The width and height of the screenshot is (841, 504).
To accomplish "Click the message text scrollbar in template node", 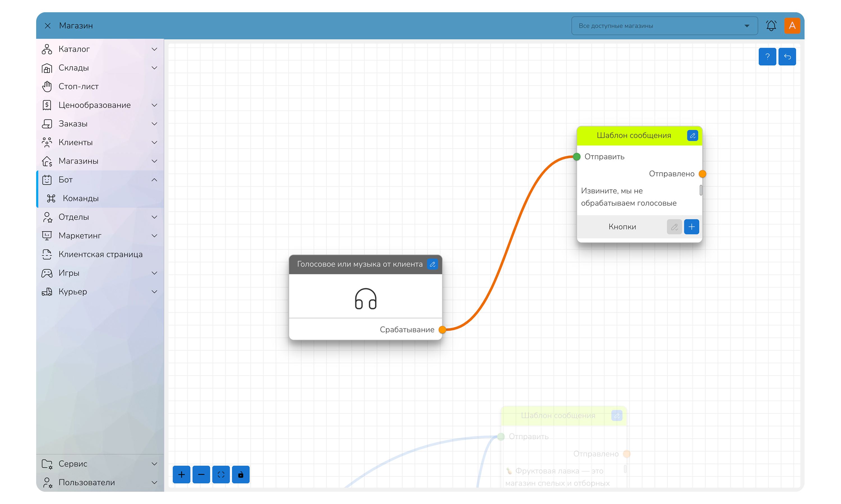I will [701, 190].
